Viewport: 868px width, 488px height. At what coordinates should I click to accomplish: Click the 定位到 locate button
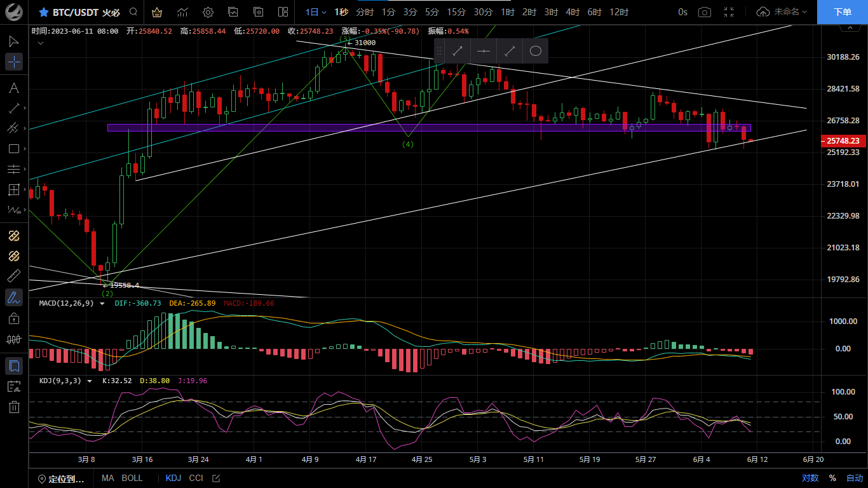click(x=62, y=478)
